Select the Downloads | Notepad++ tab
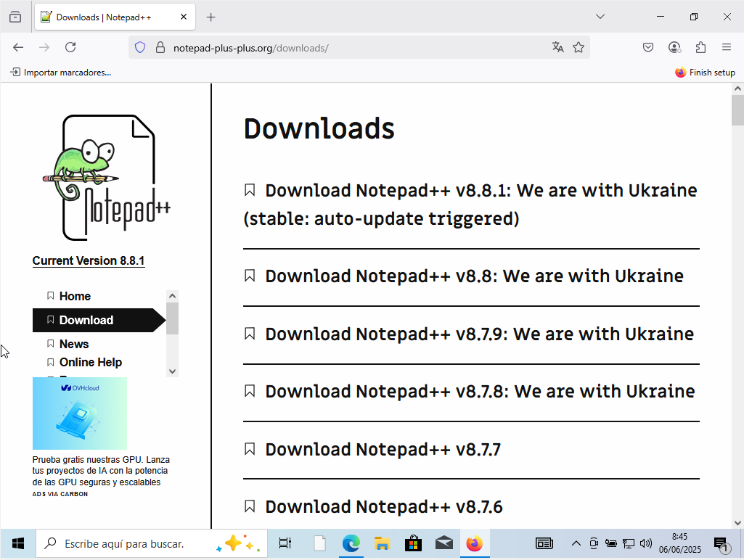The height and width of the screenshot is (560, 744). coord(115,17)
